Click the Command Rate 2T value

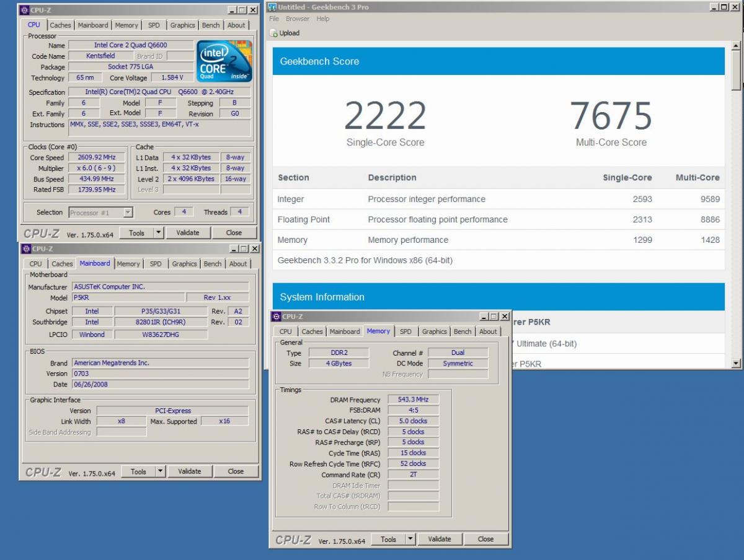(x=414, y=475)
